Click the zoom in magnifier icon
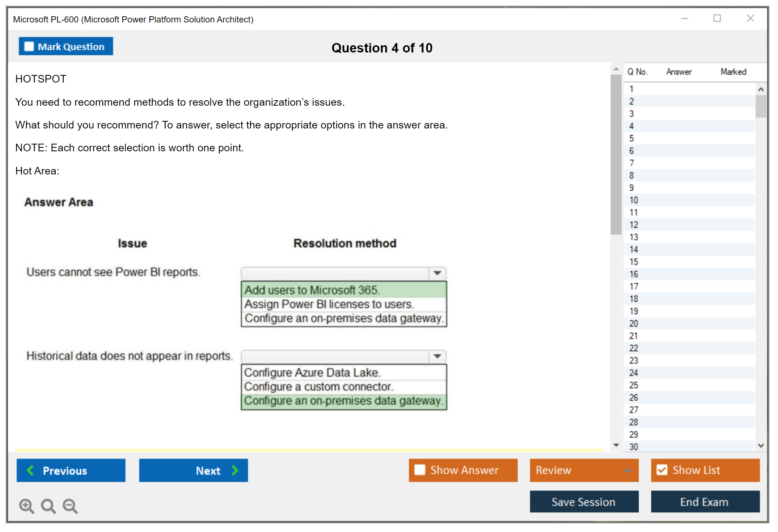 coord(26,506)
